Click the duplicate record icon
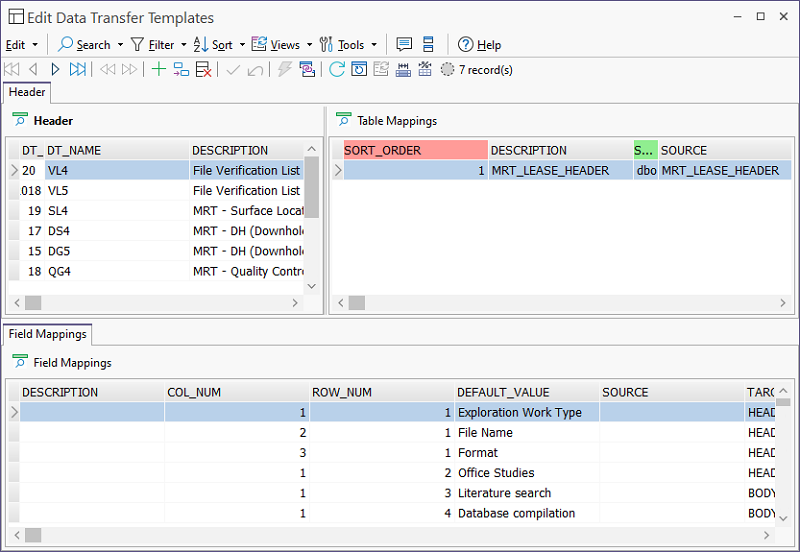This screenshot has width=800, height=552. click(x=181, y=69)
